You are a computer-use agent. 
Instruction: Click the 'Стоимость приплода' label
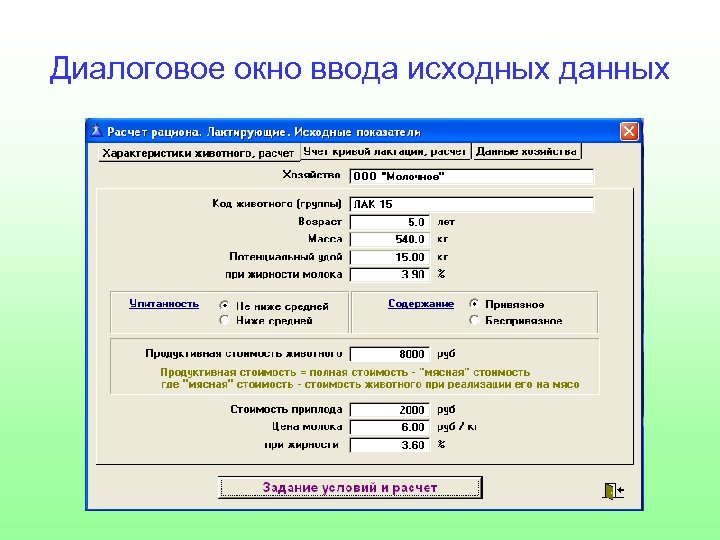[x=286, y=409]
